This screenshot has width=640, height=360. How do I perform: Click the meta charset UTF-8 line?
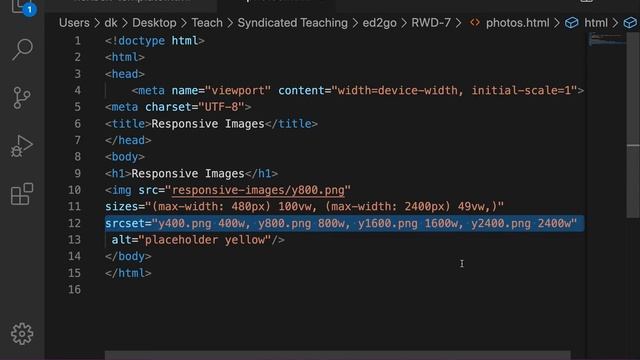(178, 107)
